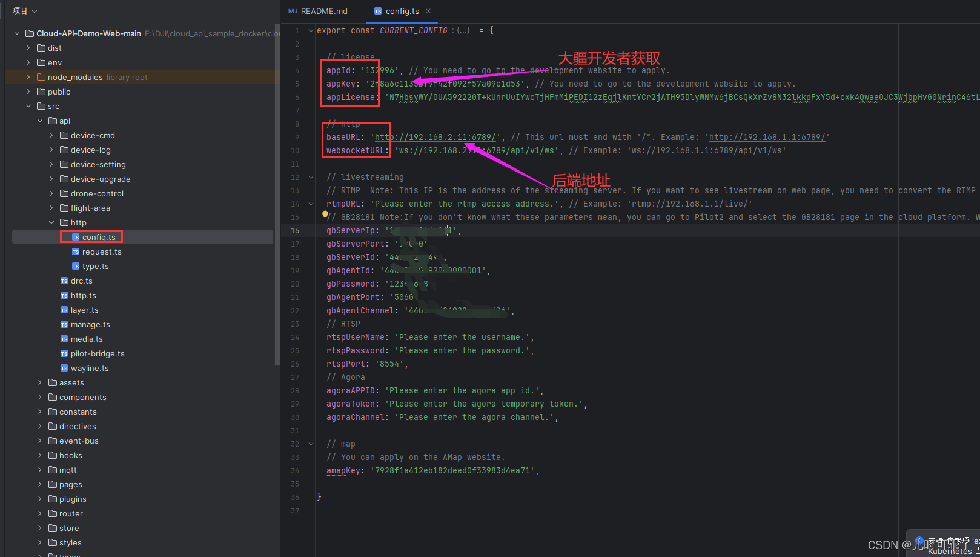Image resolution: width=980 pixels, height=557 pixels.
Task: Click the type.ts TypeScript file icon
Action: coord(76,266)
